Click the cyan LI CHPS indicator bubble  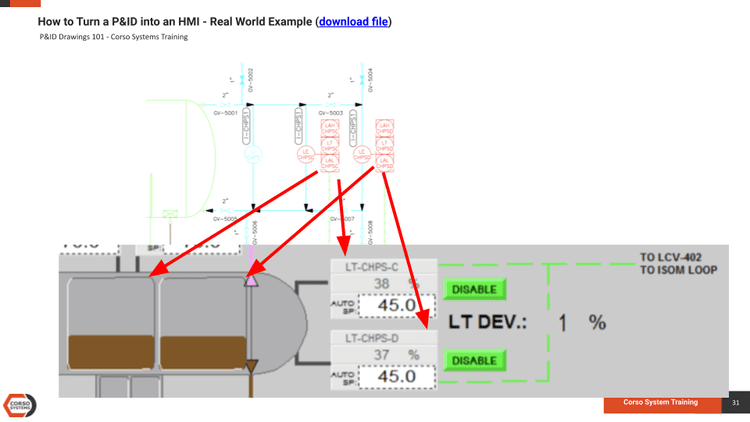pyautogui.click(x=253, y=155)
